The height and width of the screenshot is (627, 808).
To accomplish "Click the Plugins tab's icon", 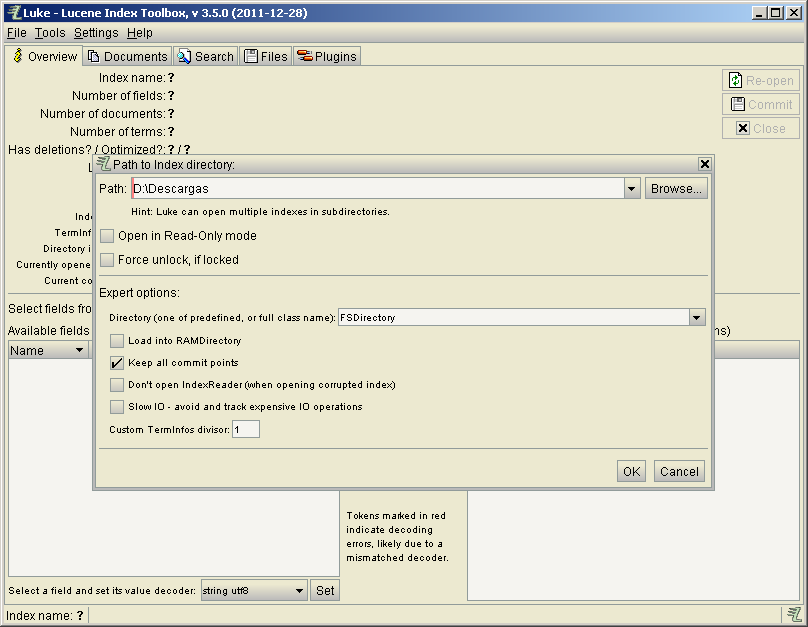I will coord(305,56).
